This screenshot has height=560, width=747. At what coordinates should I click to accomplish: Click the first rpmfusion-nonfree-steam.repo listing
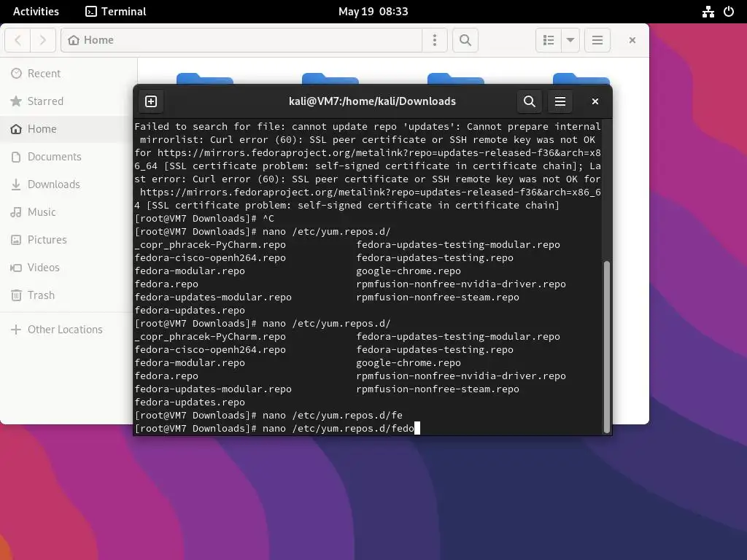coord(438,297)
